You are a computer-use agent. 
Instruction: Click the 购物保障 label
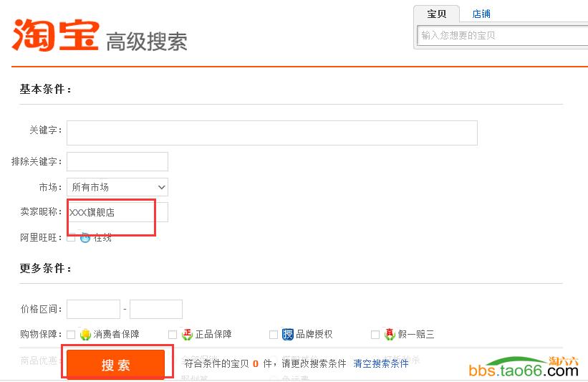(41, 334)
